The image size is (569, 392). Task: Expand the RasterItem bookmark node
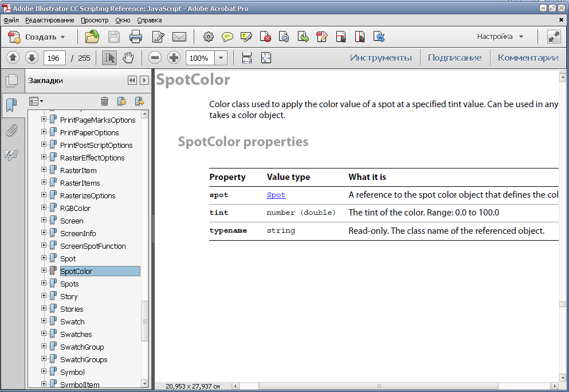(x=44, y=170)
